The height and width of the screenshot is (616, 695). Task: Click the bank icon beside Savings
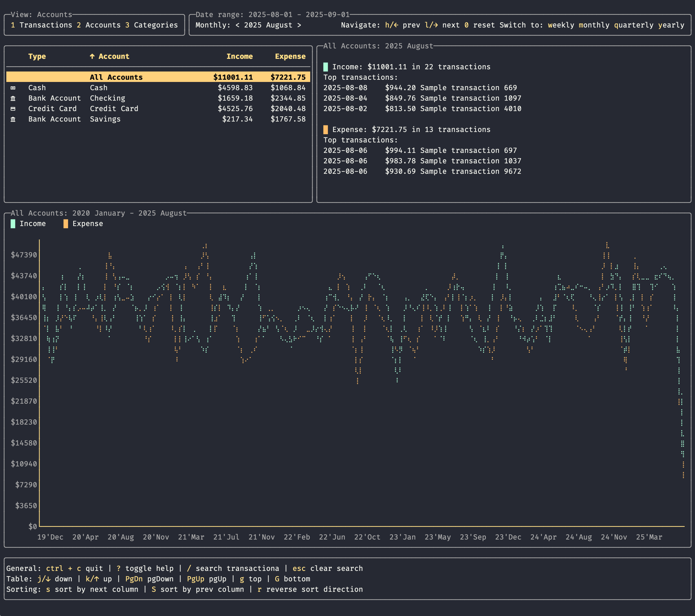(13, 119)
